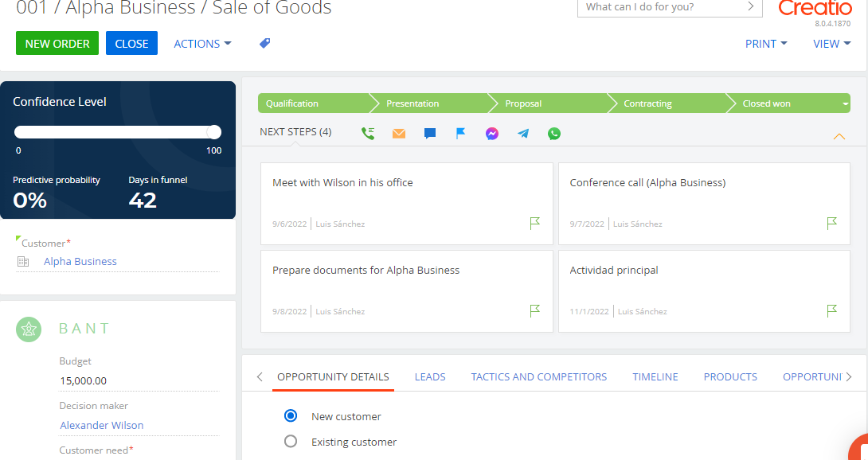Click the account building icon beside Alpha Business
This screenshot has width=868, height=460.
pyautogui.click(x=23, y=261)
